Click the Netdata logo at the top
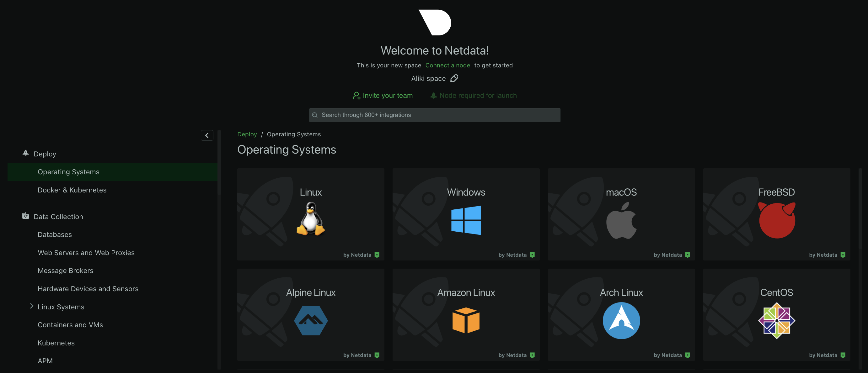Image resolution: width=868 pixels, height=373 pixels. pyautogui.click(x=435, y=22)
